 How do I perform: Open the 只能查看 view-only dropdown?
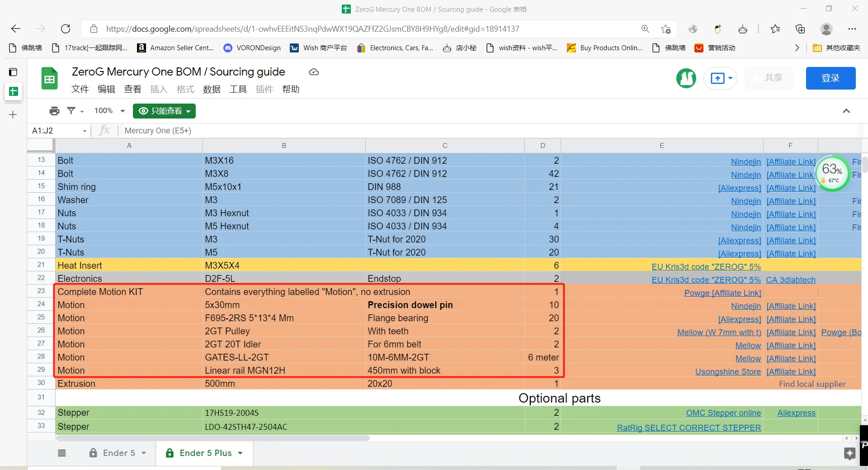click(164, 111)
